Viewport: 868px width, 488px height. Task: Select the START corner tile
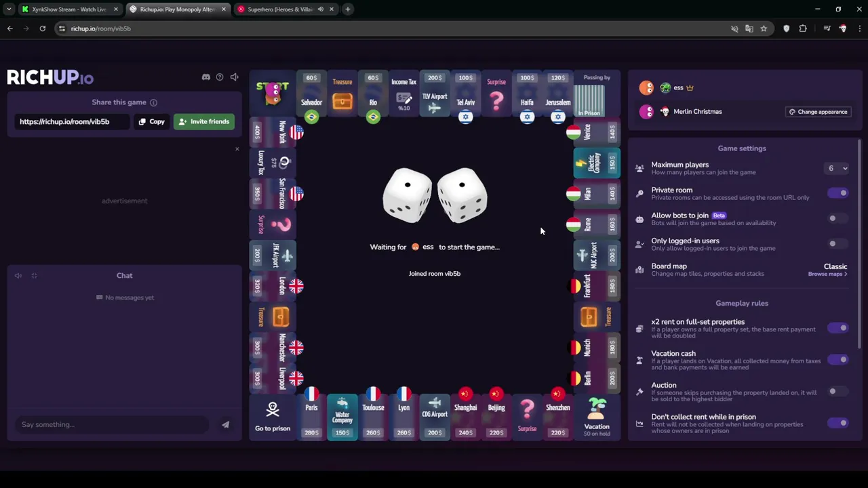point(273,94)
